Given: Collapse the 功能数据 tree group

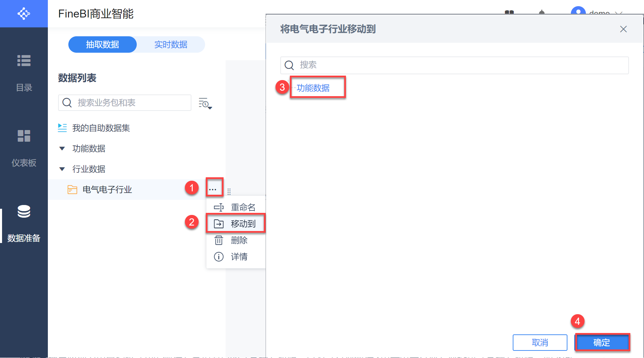Looking at the screenshot, I should 62,149.
